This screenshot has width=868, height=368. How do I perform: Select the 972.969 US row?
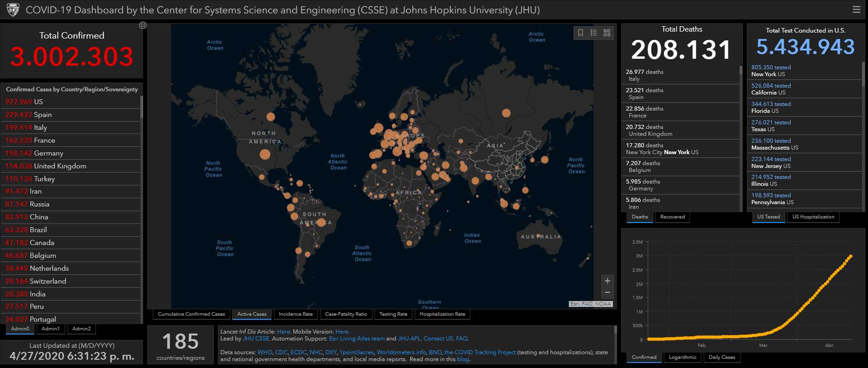pos(71,102)
